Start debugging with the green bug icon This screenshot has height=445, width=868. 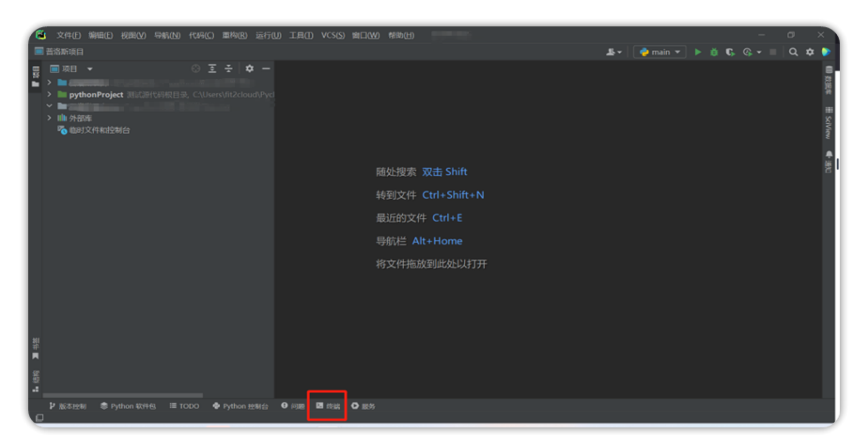[x=714, y=52]
